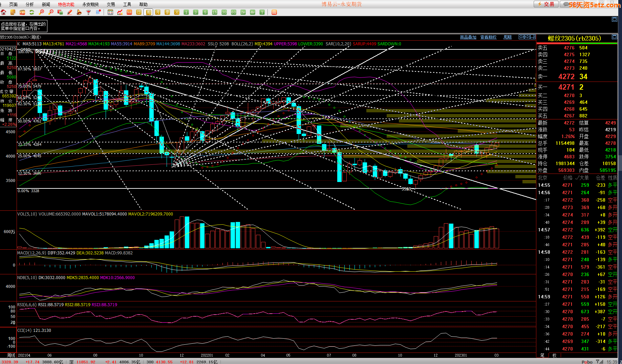Click the green refresh arrows icon
The height and width of the screenshot is (364, 622).
tap(32, 12)
